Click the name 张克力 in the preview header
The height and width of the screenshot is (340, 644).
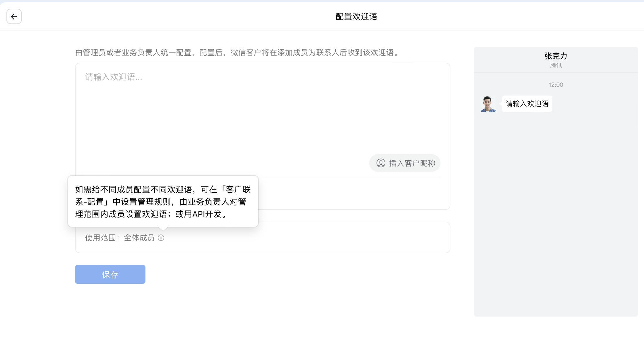[x=556, y=56]
